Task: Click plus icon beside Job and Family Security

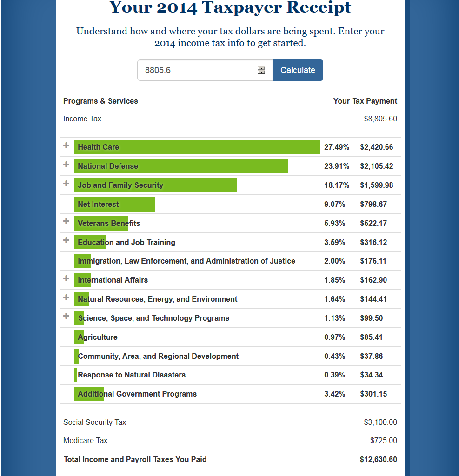Action: point(66,184)
